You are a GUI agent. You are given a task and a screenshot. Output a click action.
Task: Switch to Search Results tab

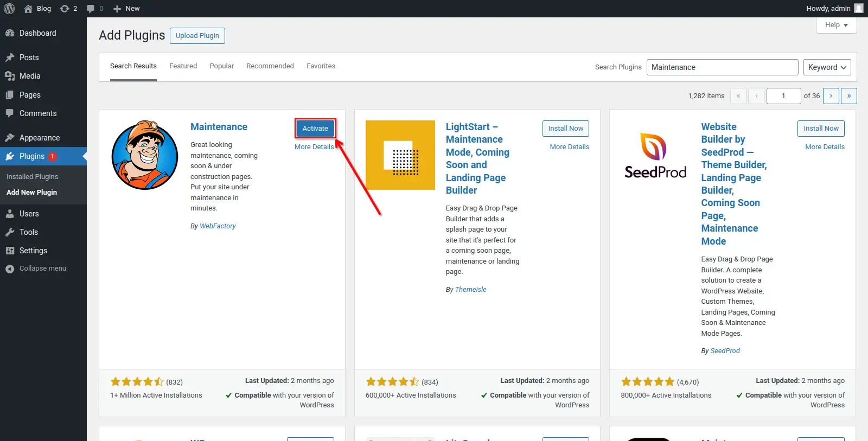point(133,66)
